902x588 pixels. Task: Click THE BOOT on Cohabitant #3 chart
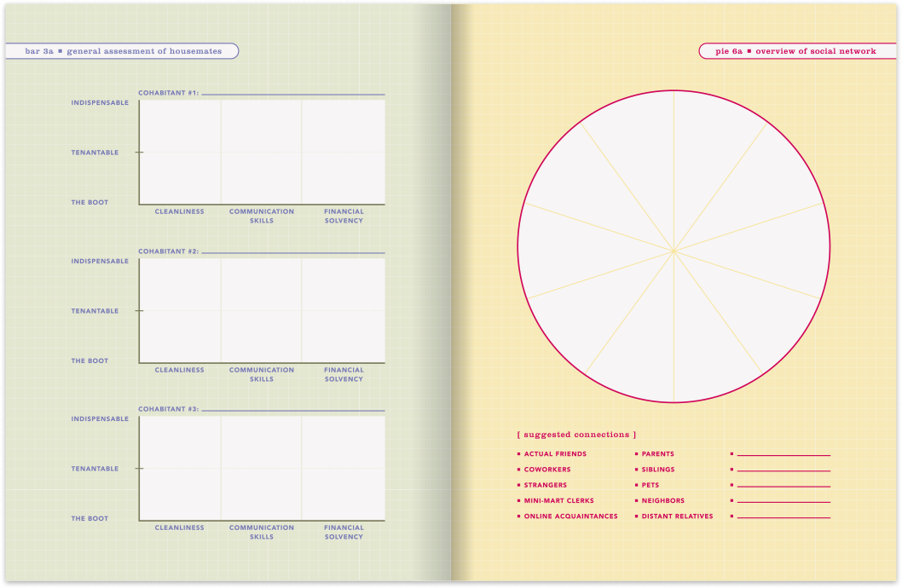[x=90, y=518]
